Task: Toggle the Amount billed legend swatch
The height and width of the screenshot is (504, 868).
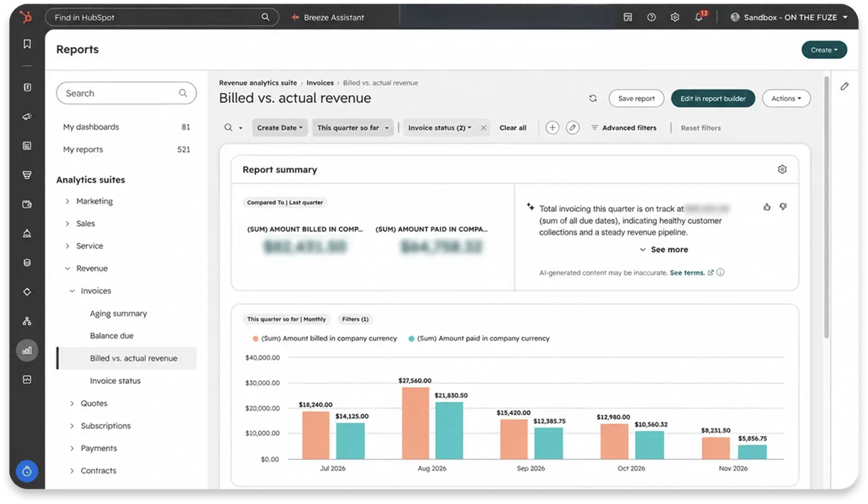Action: [x=255, y=338]
